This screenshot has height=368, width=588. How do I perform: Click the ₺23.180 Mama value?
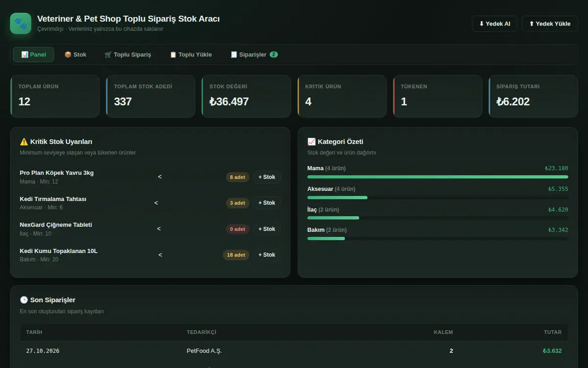(557, 168)
